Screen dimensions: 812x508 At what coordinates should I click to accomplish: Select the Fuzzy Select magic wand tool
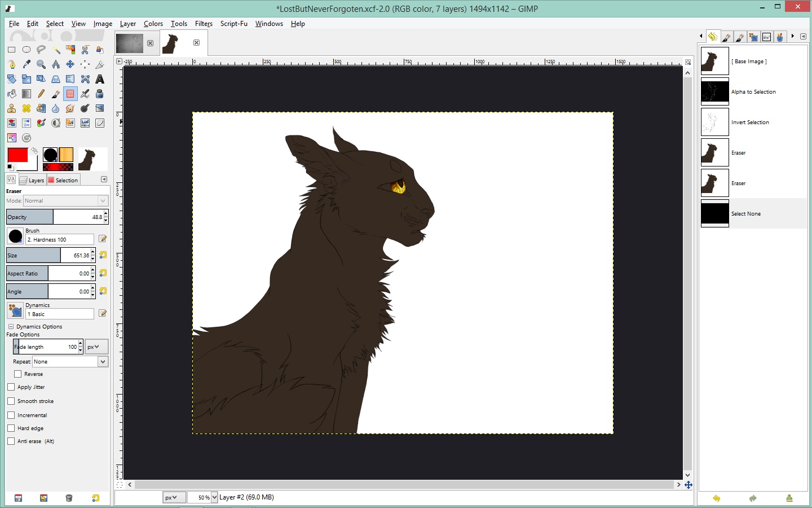pyautogui.click(x=56, y=50)
